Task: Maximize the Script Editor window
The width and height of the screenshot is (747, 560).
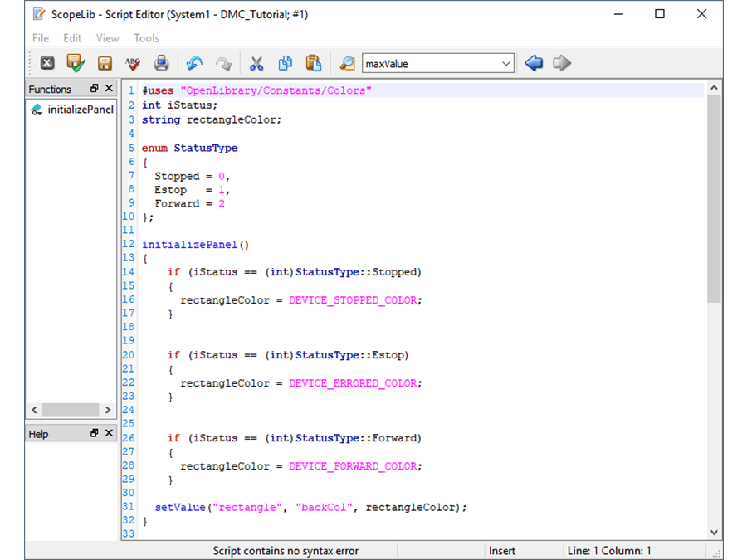Action: coord(660,14)
